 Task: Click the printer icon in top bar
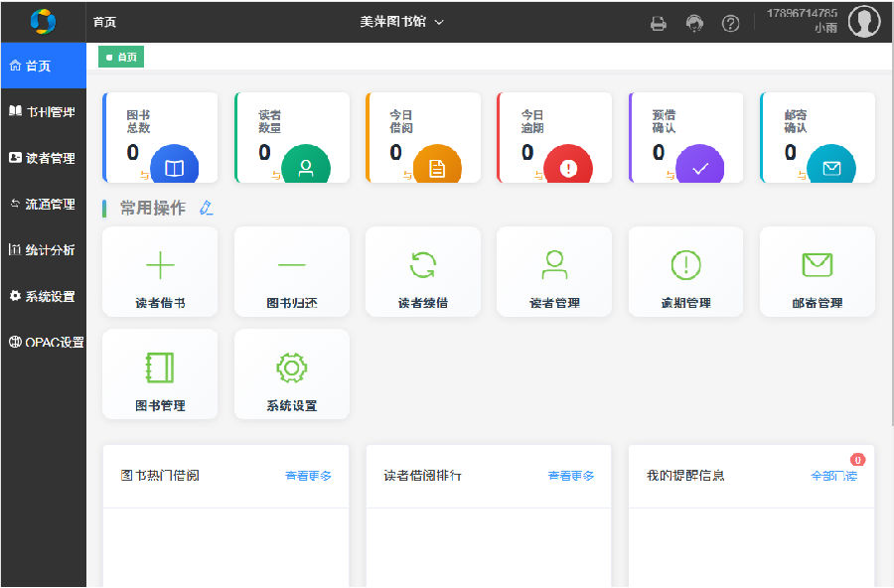(x=659, y=23)
